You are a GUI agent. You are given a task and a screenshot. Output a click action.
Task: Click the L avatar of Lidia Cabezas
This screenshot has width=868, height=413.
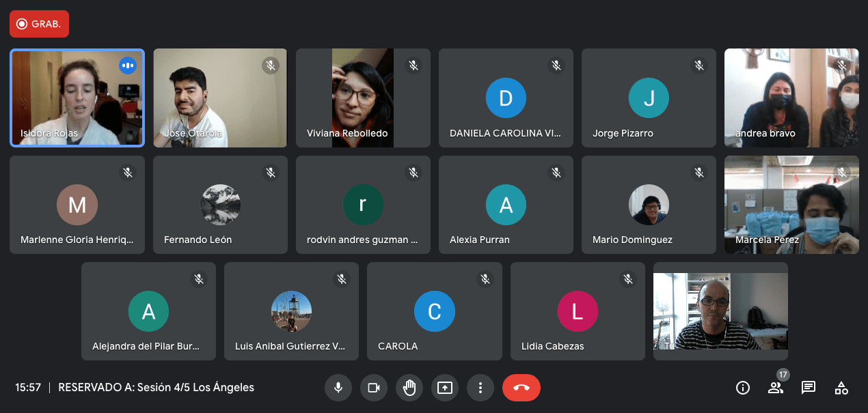(578, 311)
